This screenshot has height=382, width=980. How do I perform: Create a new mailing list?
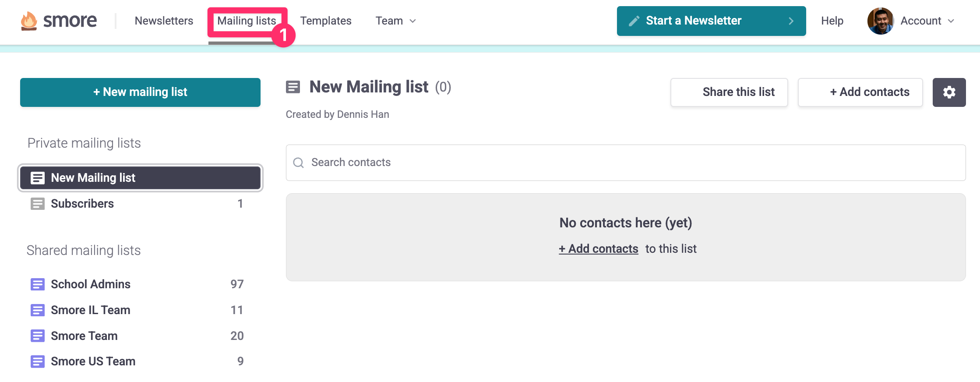pyautogui.click(x=140, y=92)
